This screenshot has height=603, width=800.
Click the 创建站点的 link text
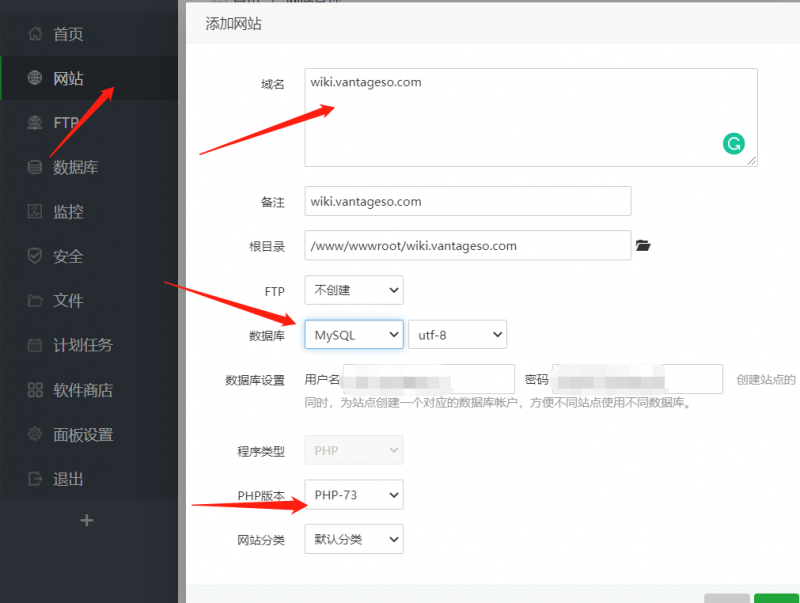pos(764,378)
